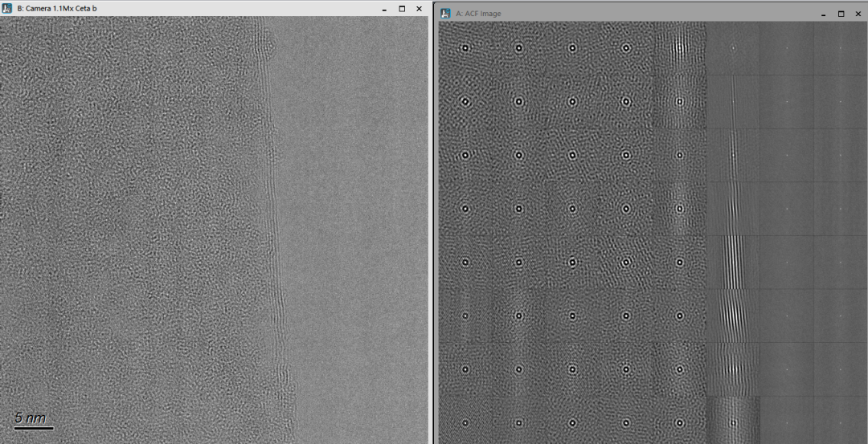Click the rounded bump atop the edge in camera image

coord(264,40)
